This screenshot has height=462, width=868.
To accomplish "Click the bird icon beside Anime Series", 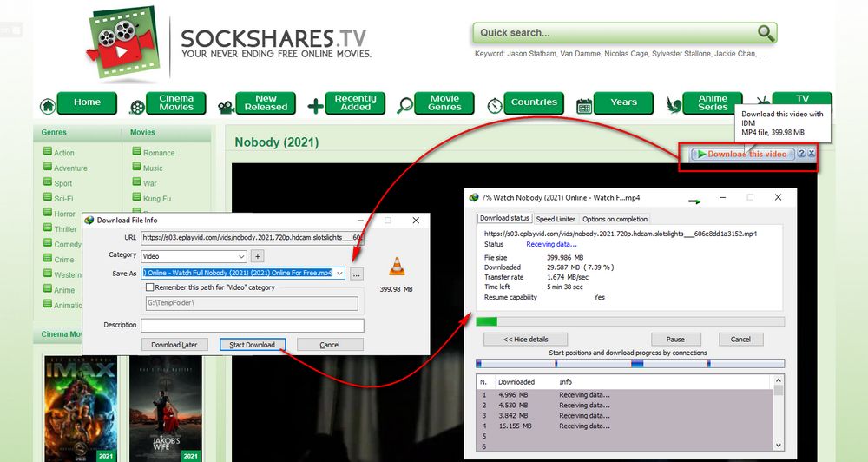I will pos(674,105).
